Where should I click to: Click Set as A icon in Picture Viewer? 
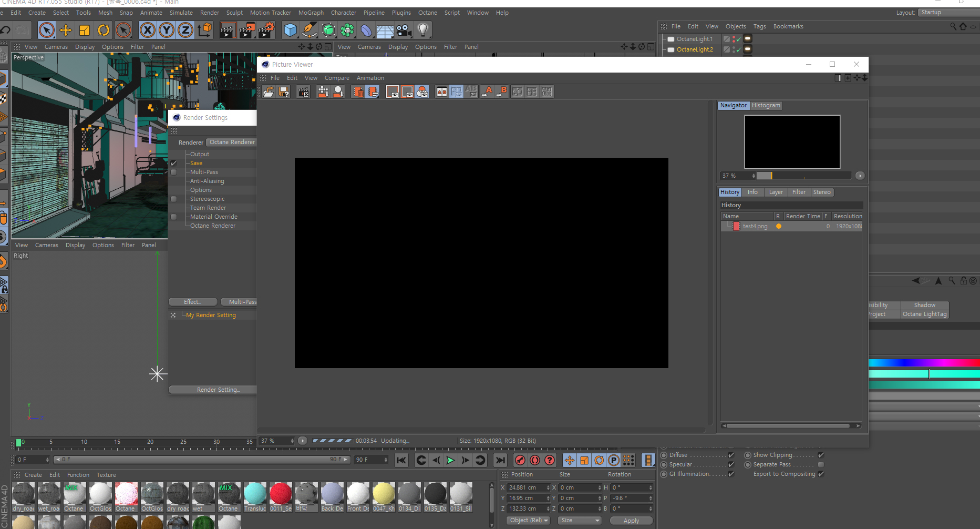coord(487,92)
